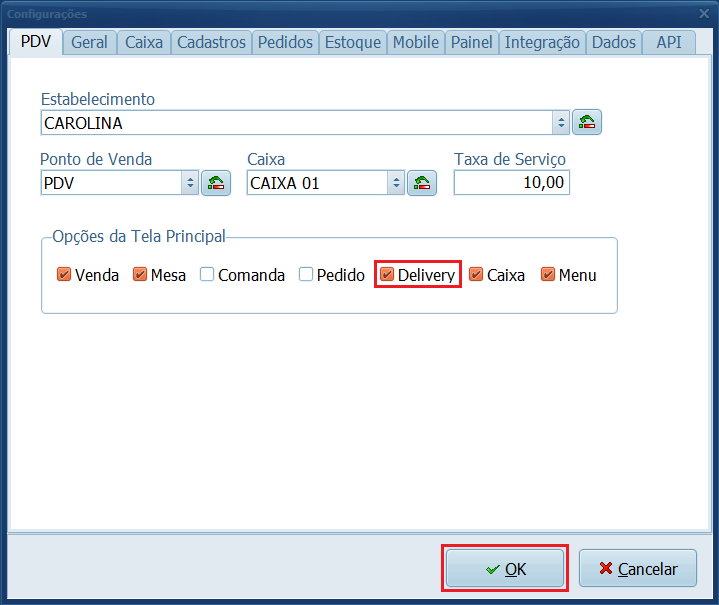Uncheck the Delivery checkbox

[387, 275]
